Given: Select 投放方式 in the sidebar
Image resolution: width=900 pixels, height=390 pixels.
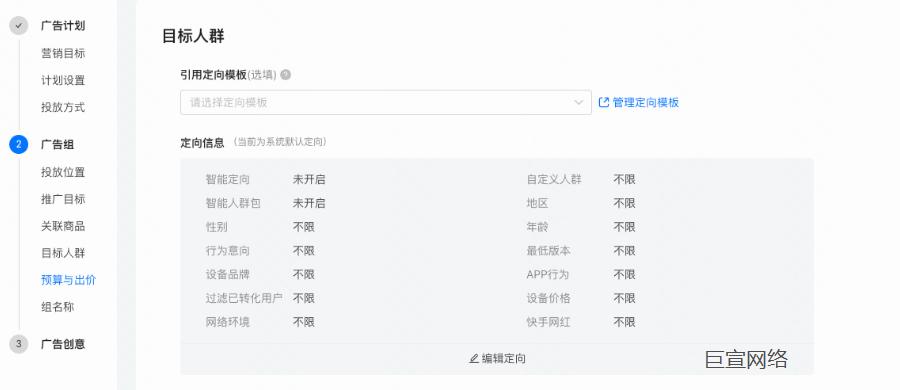Looking at the screenshot, I should click(x=63, y=107).
